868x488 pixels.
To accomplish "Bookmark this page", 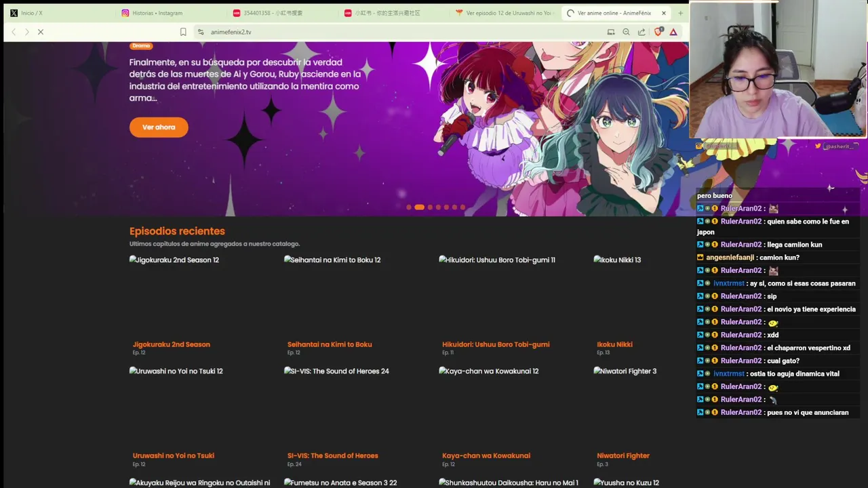I will tap(183, 32).
